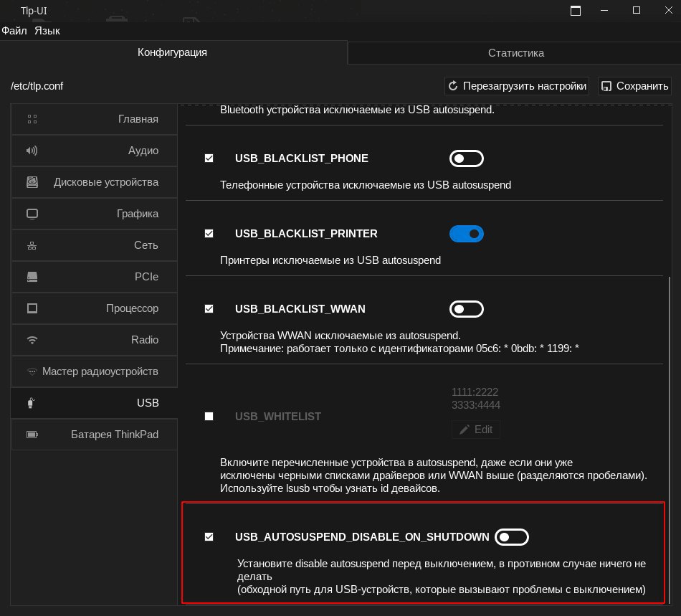Click the Radio wifi icon
Screen dimensions: 681x616
coord(32,340)
